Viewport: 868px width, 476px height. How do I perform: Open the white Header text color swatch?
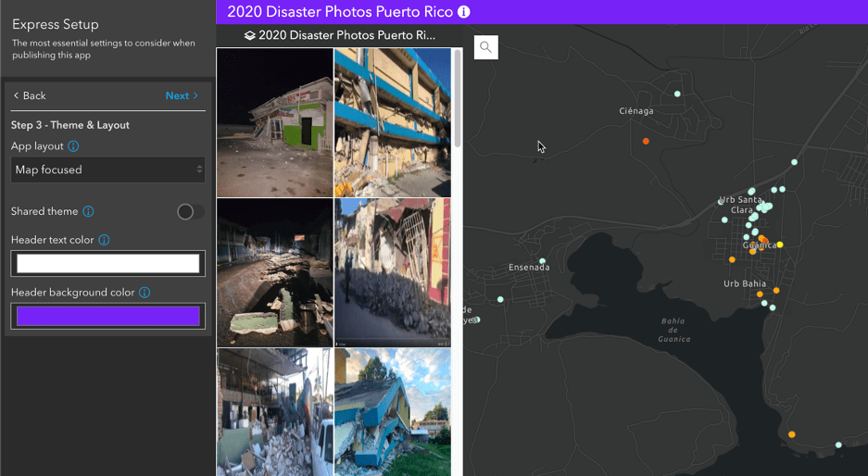[x=108, y=263]
